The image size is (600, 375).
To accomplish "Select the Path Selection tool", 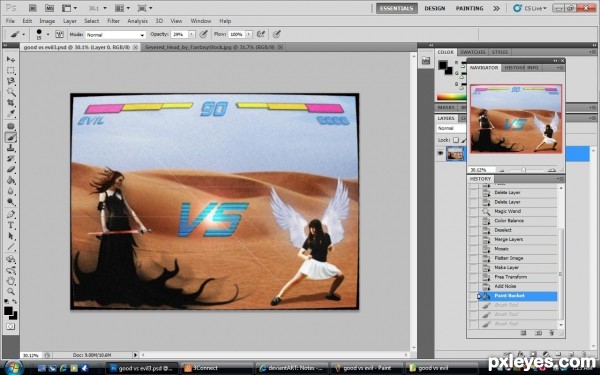I will 10,236.
